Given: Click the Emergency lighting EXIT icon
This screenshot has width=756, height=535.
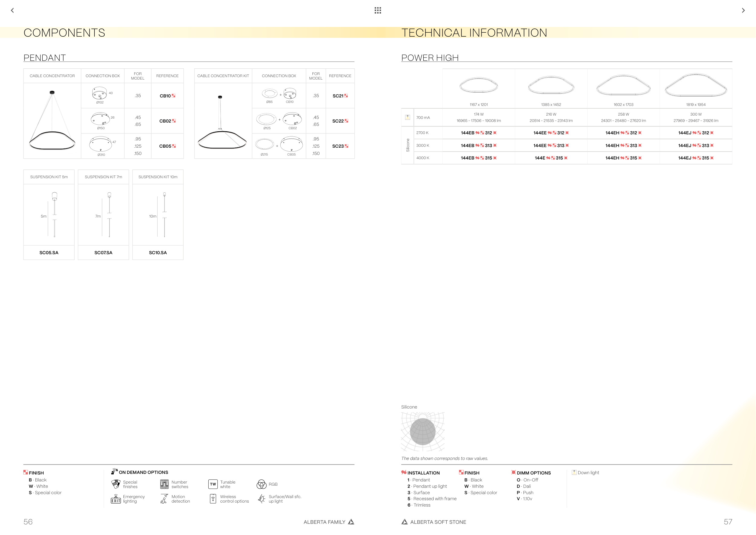Looking at the screenshot, I should pyautogui.click(x=116, y=499).
